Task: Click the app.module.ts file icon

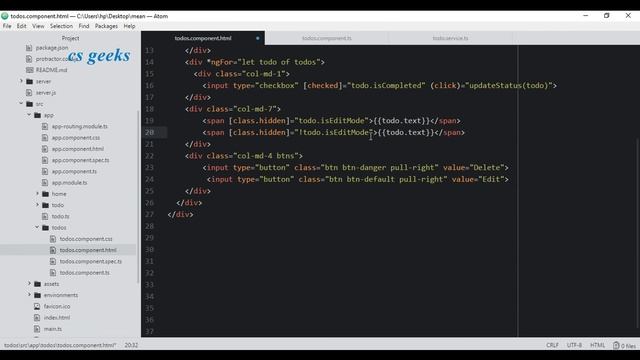Action: click(x=45, y=183)
